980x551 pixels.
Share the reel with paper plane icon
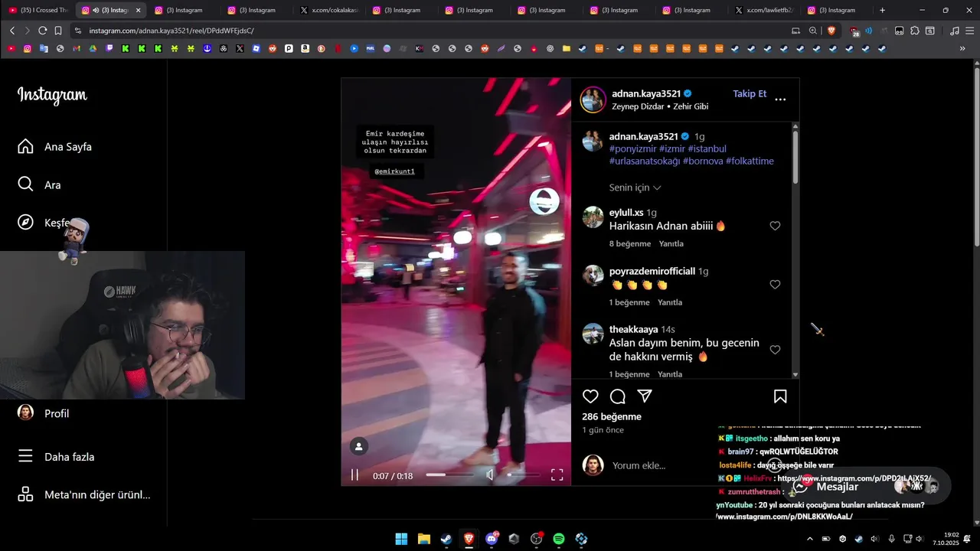(x=645, y=396)
